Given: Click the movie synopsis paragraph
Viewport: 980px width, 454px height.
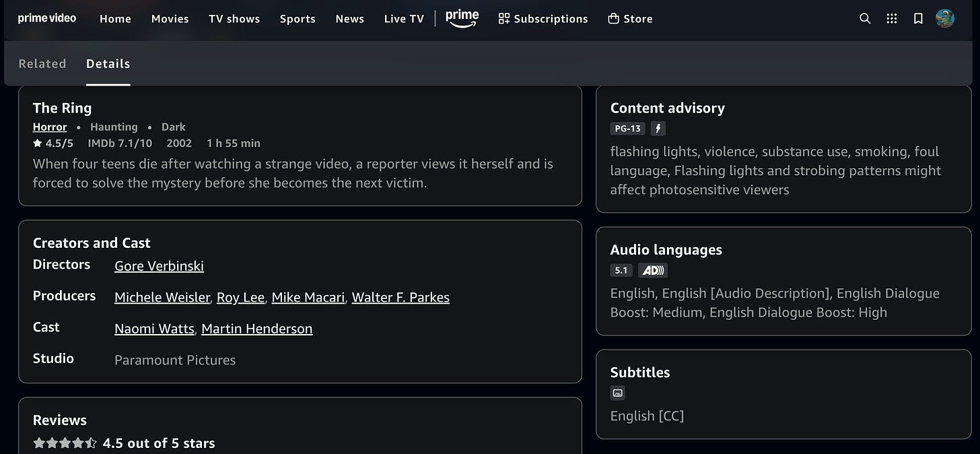Looking at the screenshot, I should (x=293, y=173).
